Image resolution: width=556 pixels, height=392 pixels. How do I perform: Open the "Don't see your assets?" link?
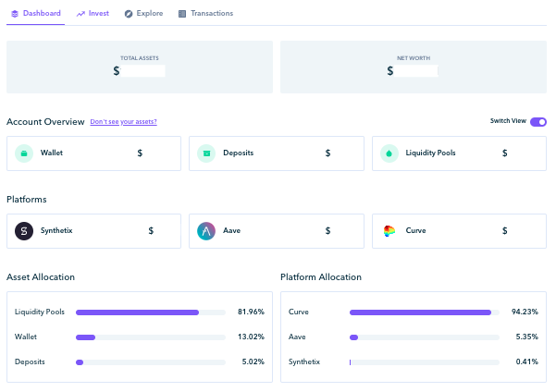(123, 121)
